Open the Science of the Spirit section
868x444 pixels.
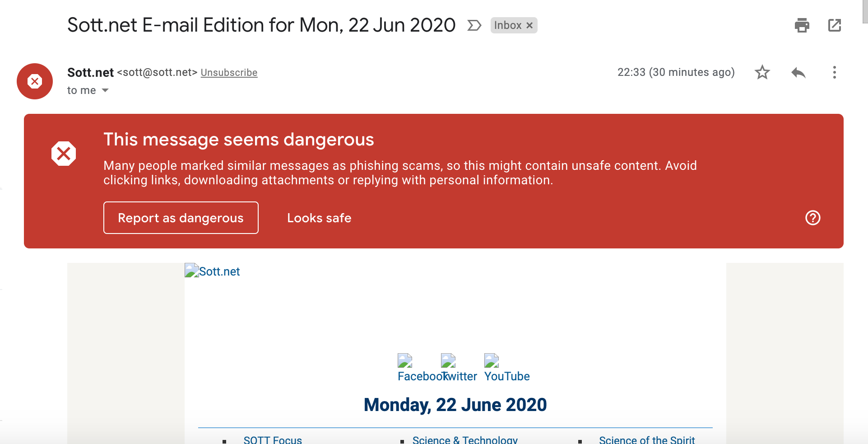(647, 439)
